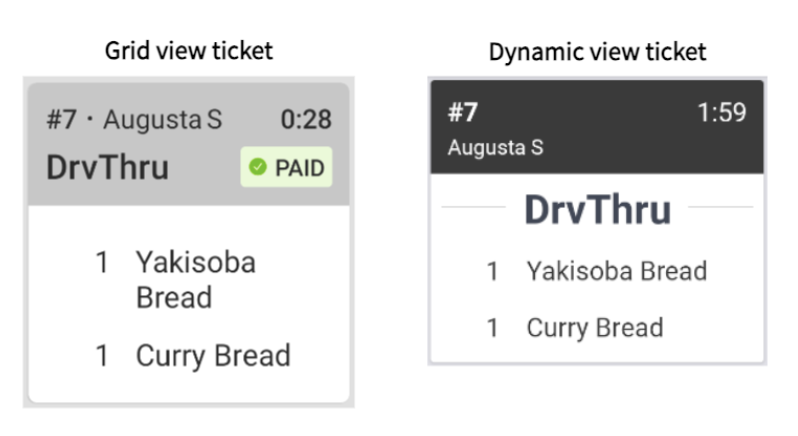Select the "Grid view ticket" heading
This screenshot has width=798, height=436.
click(x=189, y=51)
